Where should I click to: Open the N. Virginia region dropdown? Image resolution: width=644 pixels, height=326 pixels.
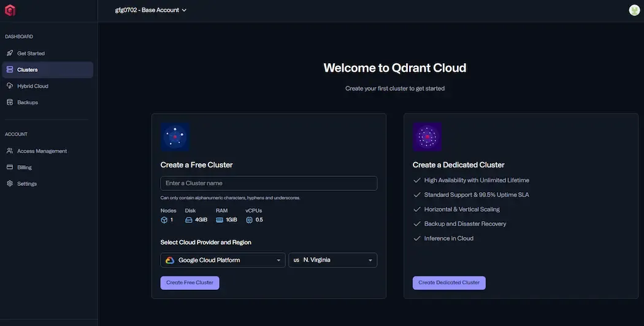(x=332, y=260)
